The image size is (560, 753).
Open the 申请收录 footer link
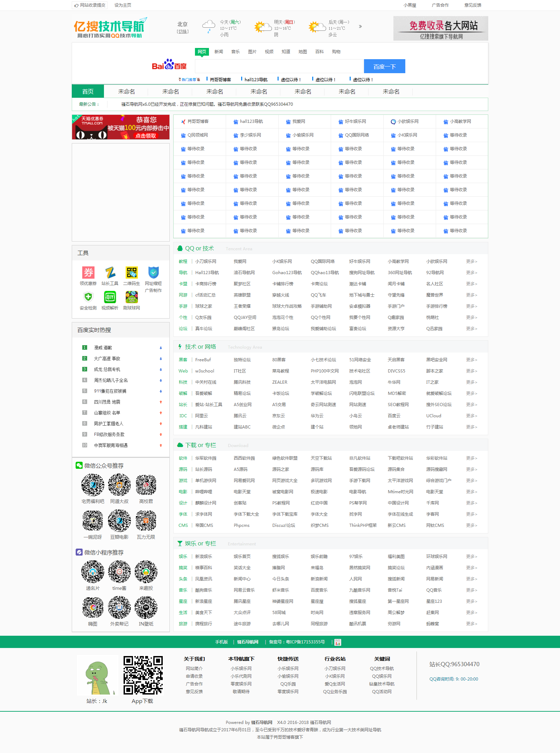click(x=194, y=676)
